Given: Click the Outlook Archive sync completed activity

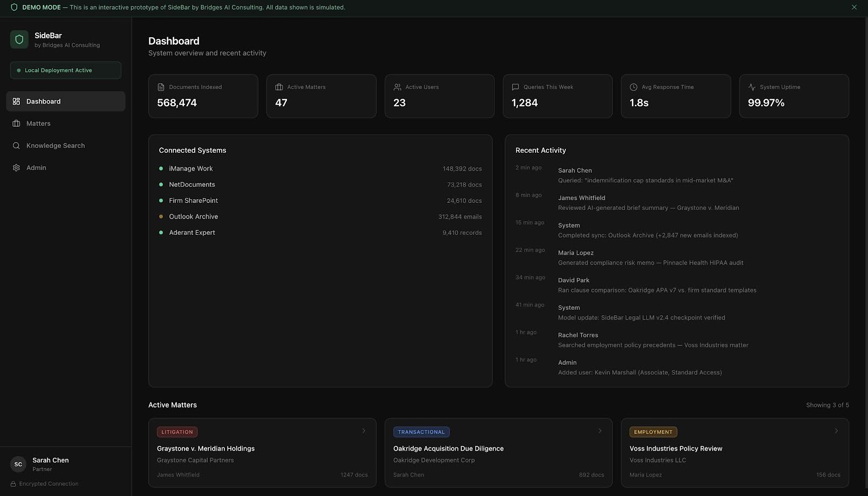Looking at the screenshot, I should (x=676, y=230).
